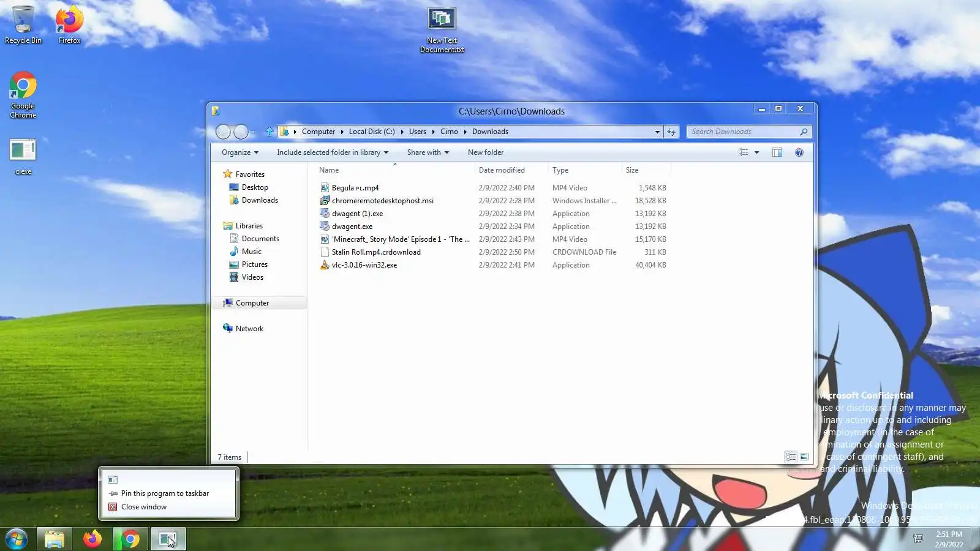
Task: Open Windows Explorer from the taskbar
Action: (x=54, y=539)
